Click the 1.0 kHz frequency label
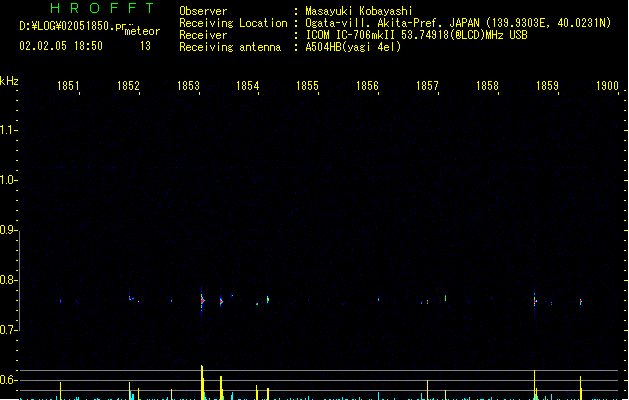This screenshot has width=629, height=400. pos(7,180)
